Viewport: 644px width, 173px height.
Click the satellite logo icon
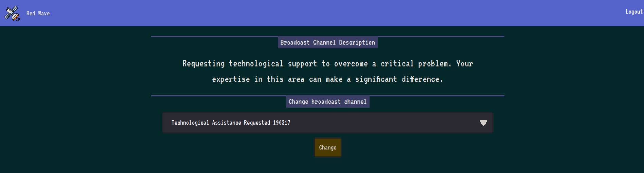pos(12,13)
